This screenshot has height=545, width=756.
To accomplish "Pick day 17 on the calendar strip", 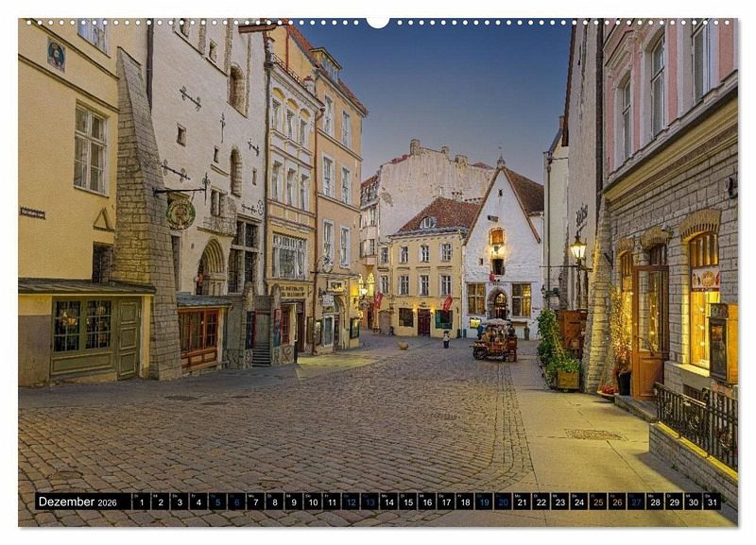I will pyautogui.click(x=445, y=502).
